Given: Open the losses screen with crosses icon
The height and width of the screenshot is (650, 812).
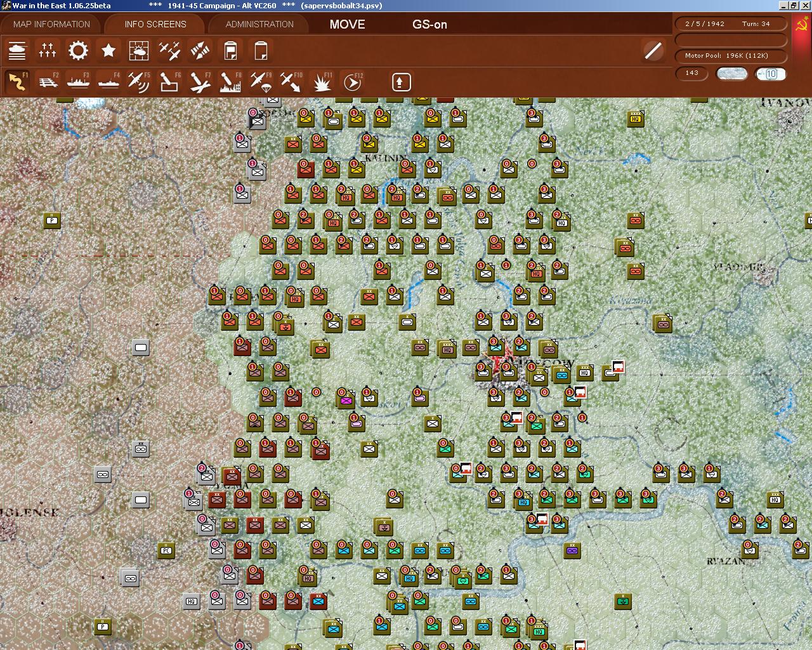Looking at the screenshot, I should pyautogui.click(x=48, y=51).
